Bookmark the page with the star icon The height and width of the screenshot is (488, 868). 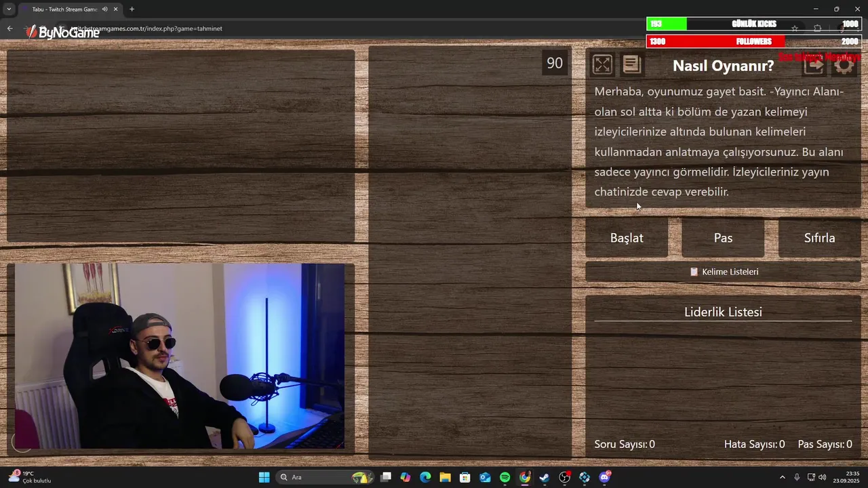pyautogui.click(x=795, y=28)
